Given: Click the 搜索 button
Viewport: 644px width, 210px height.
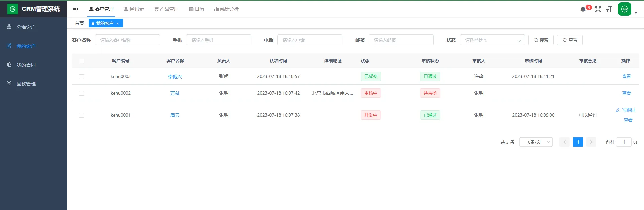Looking at the screenshot, I should [x=541, y=40].
